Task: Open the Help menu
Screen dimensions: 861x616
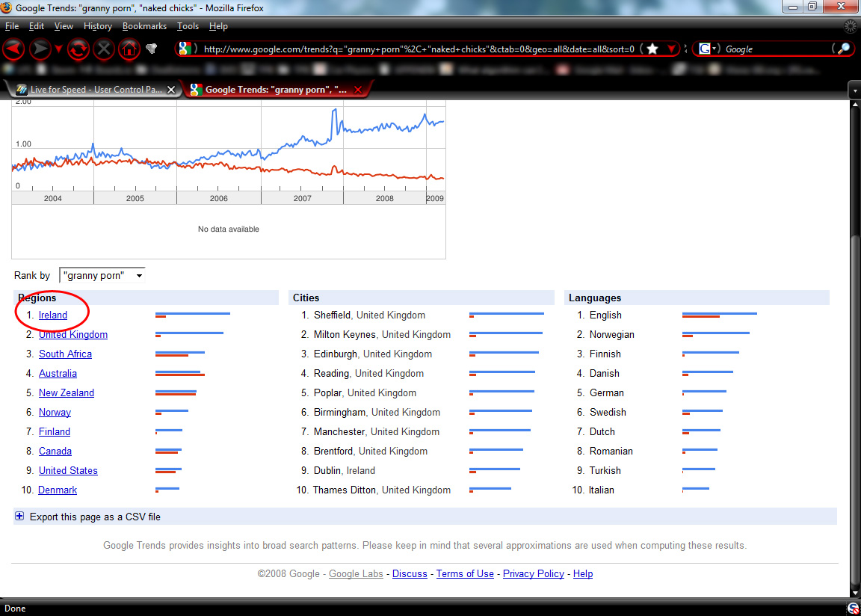Action: (218, 26)
